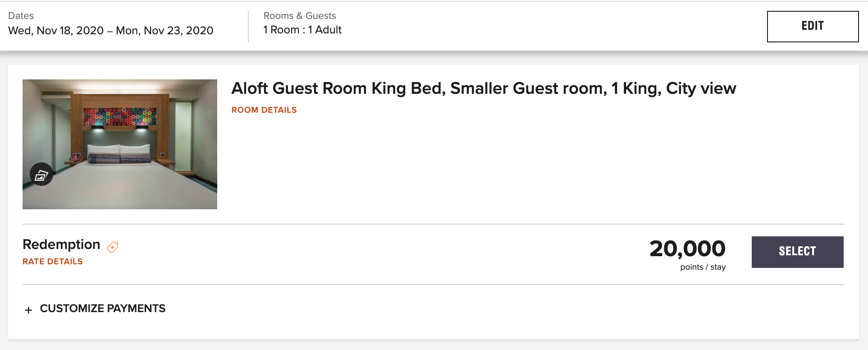Image resolution: width=868 pixels, height=350 pixels.
Task: Expand the CUSTOMIZE PAYMENTS section
Action: point(102,309)
